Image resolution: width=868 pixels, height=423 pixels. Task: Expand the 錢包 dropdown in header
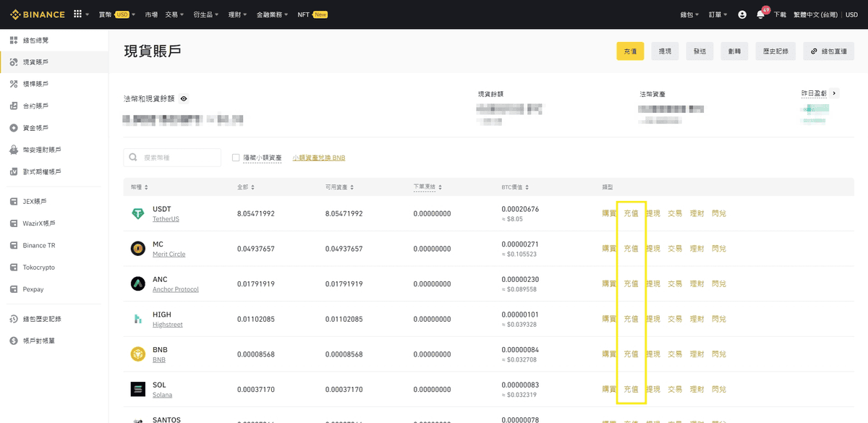click(x=689, y=14)
